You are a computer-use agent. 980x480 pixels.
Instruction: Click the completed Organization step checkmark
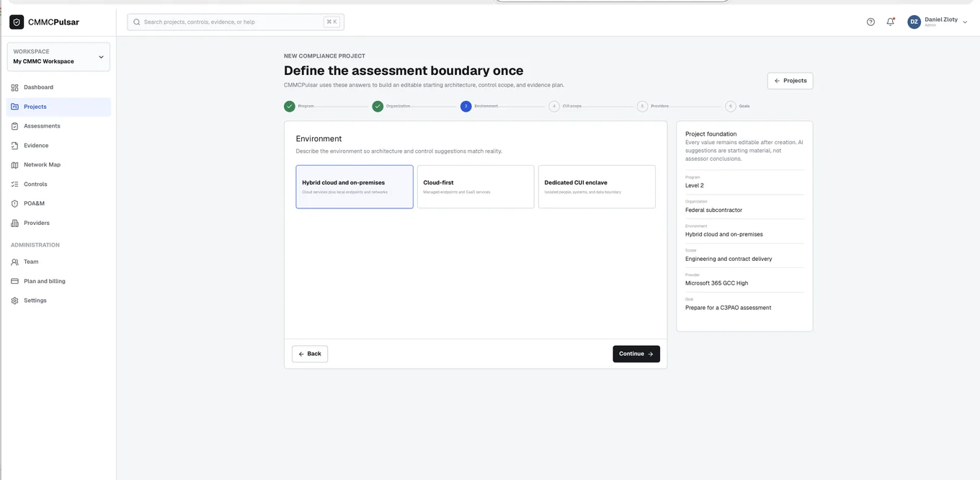point(378,106)
